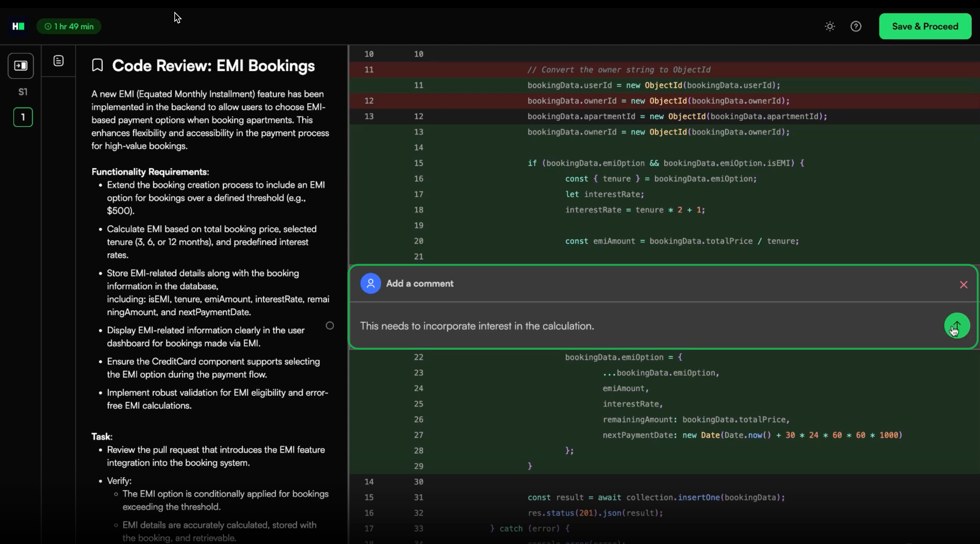The width and height of the screenshot is (980, 544).
Task: Click the 1 hr 49 min timer pill
Action: click(x=69, y=26)
